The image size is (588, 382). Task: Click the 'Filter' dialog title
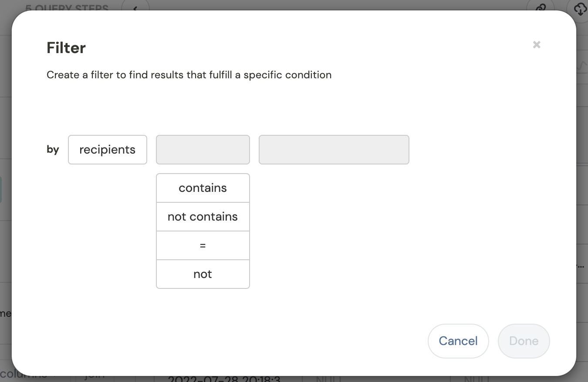tap(66, 47)
